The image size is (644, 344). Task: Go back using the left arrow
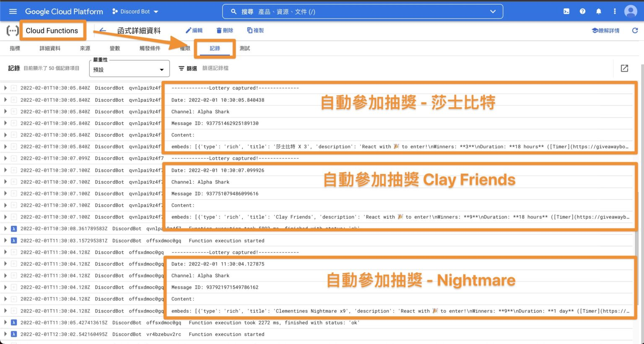click(x=102, y=31)
